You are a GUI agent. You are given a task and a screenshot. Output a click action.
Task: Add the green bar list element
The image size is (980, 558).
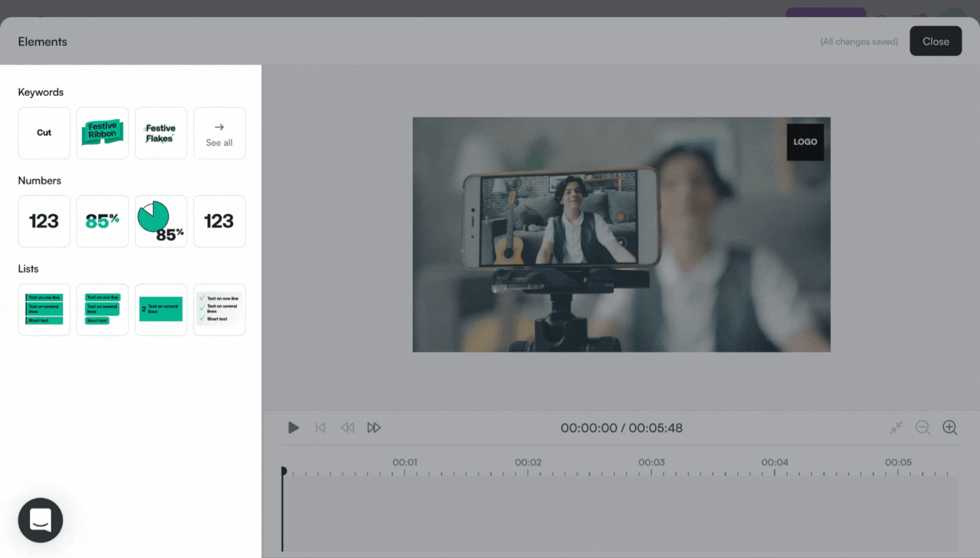click(44, 310)
